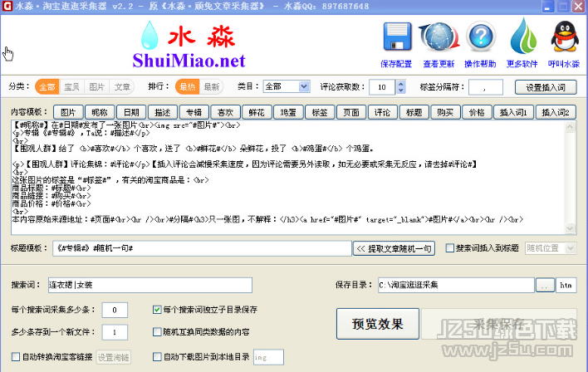Insert 购买 template tag
The height and width of the screenshot is (372, 588).
tap(445, 112)
